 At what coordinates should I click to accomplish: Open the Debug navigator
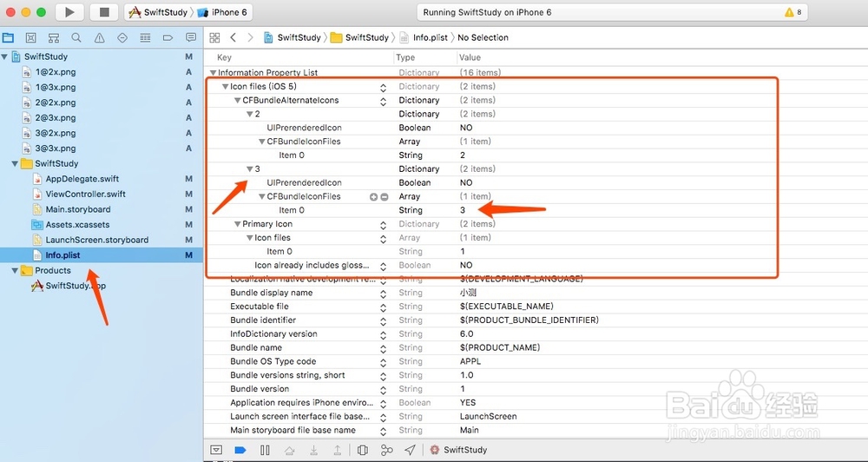point(145,37)
